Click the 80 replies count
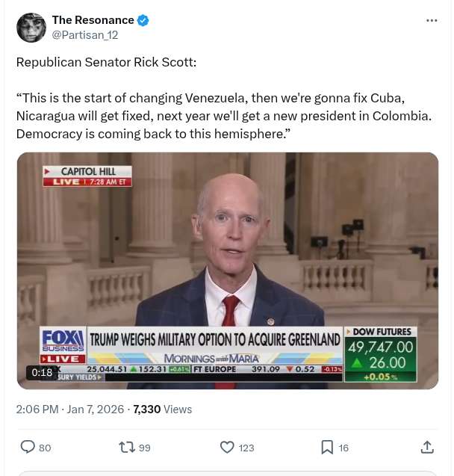 [x=45, y=448]
